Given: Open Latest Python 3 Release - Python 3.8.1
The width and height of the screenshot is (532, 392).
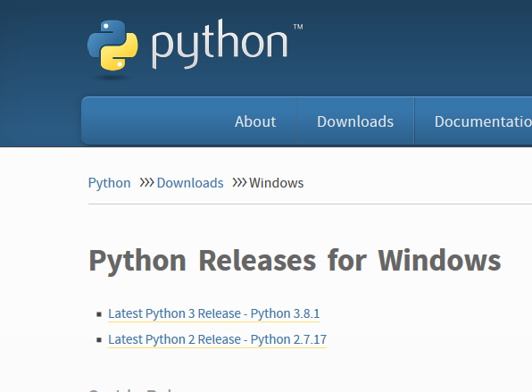Looking at the screenshot, I should tap(213, 313).
